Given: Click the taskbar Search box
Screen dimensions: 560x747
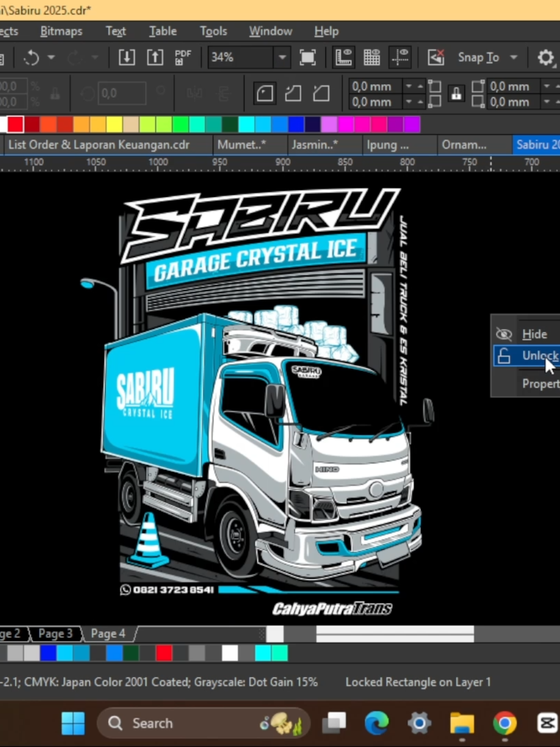Looking at the screenshot, I should click(x=203, y=723).
